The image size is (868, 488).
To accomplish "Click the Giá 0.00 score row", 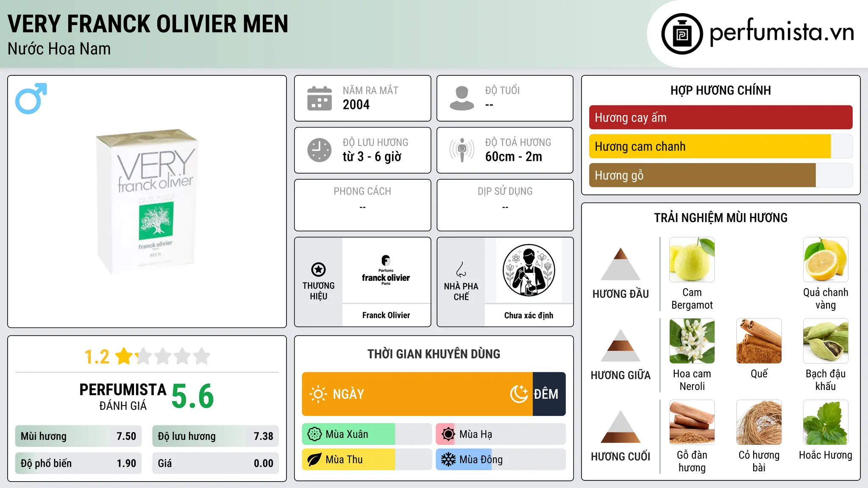I will (x=215, y=463).
